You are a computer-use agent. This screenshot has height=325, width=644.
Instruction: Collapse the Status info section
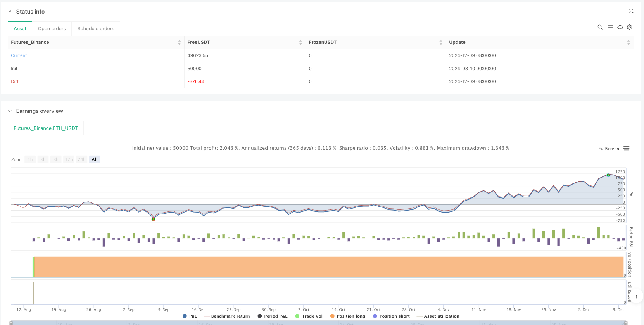point(10,12)
